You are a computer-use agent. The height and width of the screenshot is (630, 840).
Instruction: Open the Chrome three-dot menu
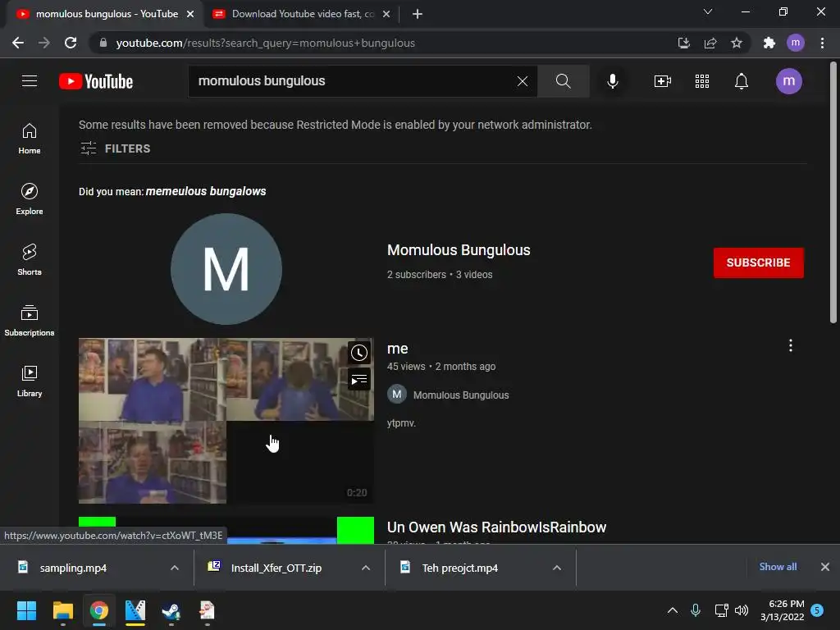tap(822, 43)
